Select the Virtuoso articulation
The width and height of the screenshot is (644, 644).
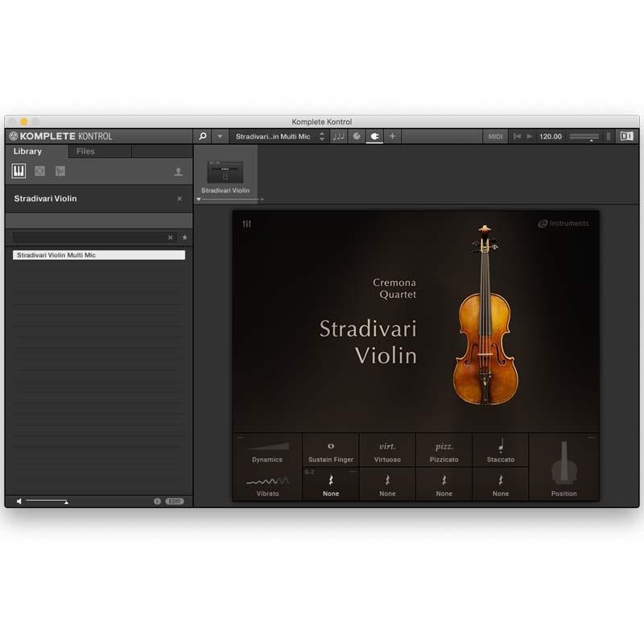click(387, 451)
